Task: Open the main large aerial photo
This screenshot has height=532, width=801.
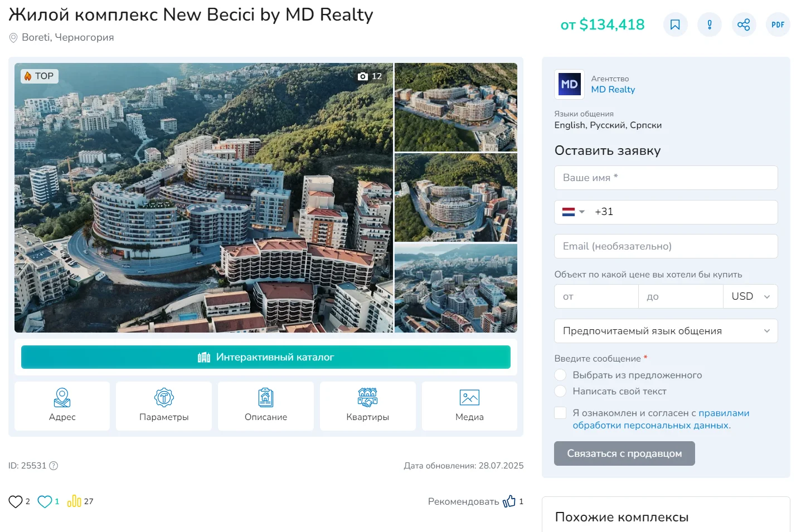Action: pos(203,198)
